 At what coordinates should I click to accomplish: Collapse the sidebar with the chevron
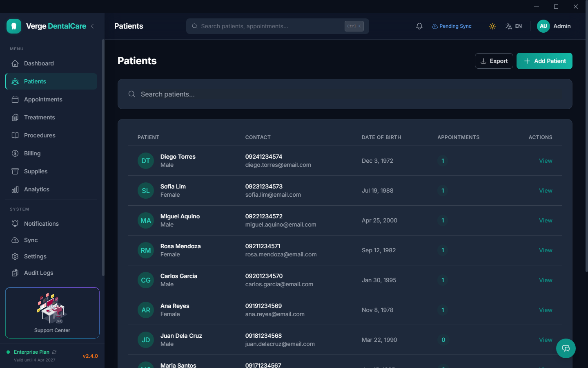point(93,26)
